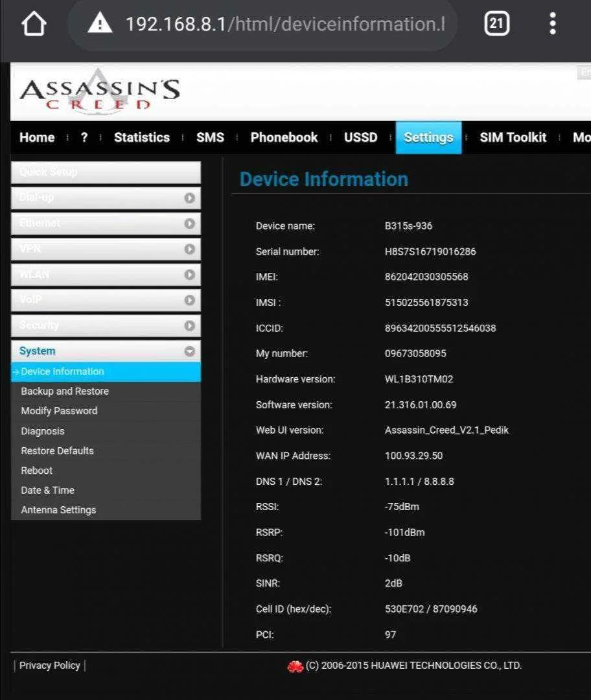Open the browser tab switcher showing 21
The width and height of the screenshot is (591, 700).
click(x=497, y=23)
